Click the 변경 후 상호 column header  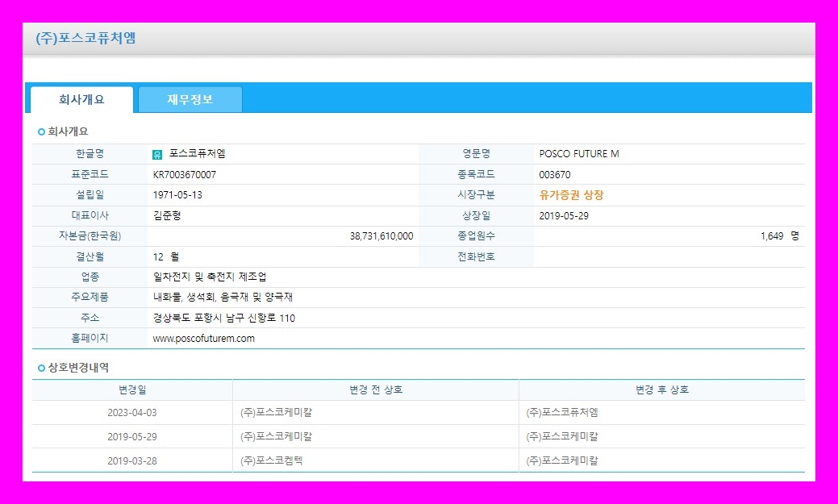tap(661, 389)
